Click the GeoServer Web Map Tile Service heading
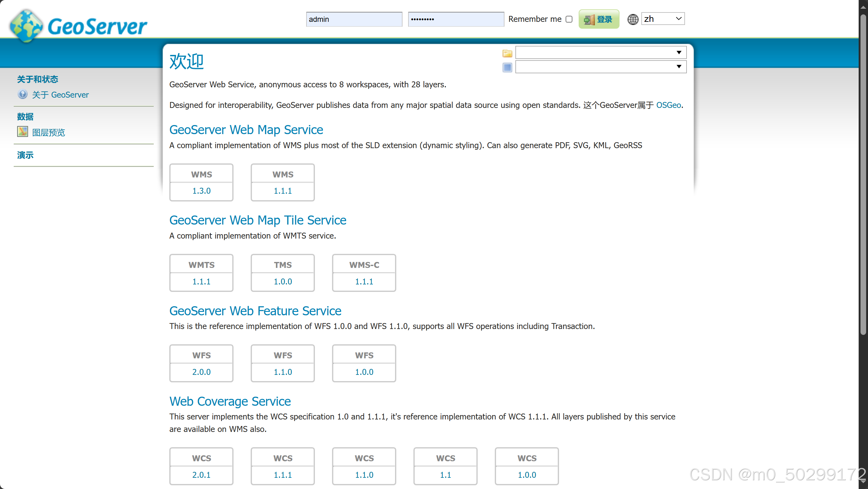868x489 pixels. [x=258, y=220]
